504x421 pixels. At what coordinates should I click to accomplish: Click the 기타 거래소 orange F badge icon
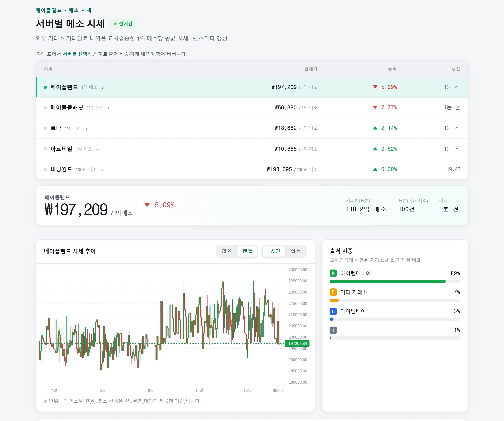(333, 292)
